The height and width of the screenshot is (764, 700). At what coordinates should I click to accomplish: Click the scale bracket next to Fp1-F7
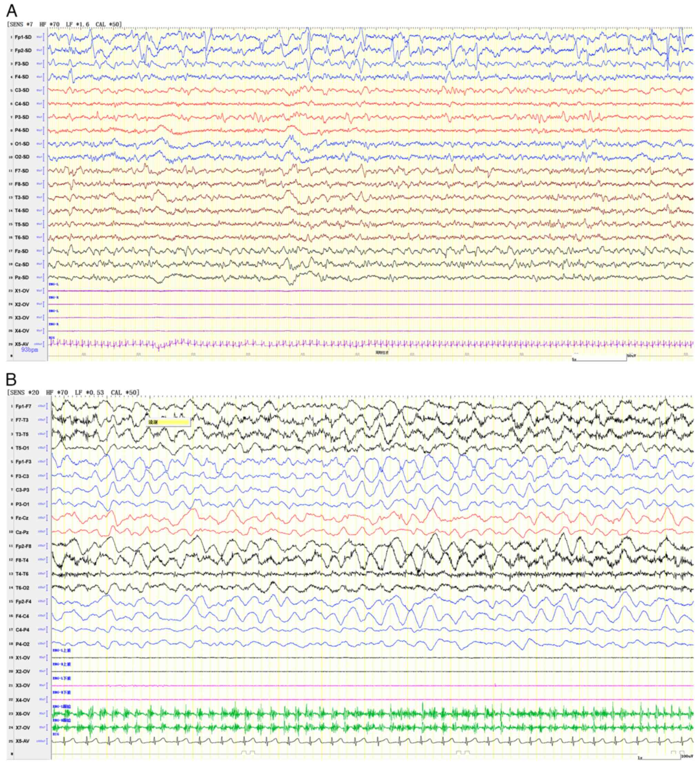click(47, 406)
